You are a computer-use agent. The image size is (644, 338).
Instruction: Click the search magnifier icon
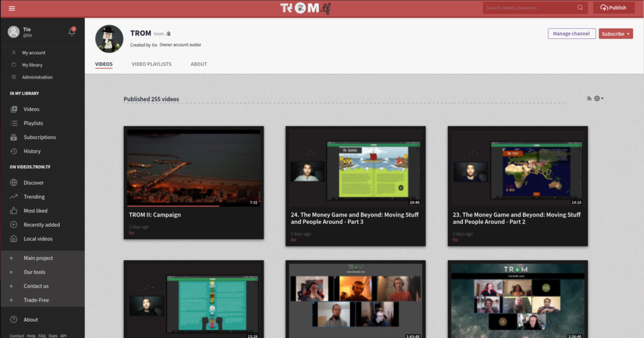pos(580,8)
